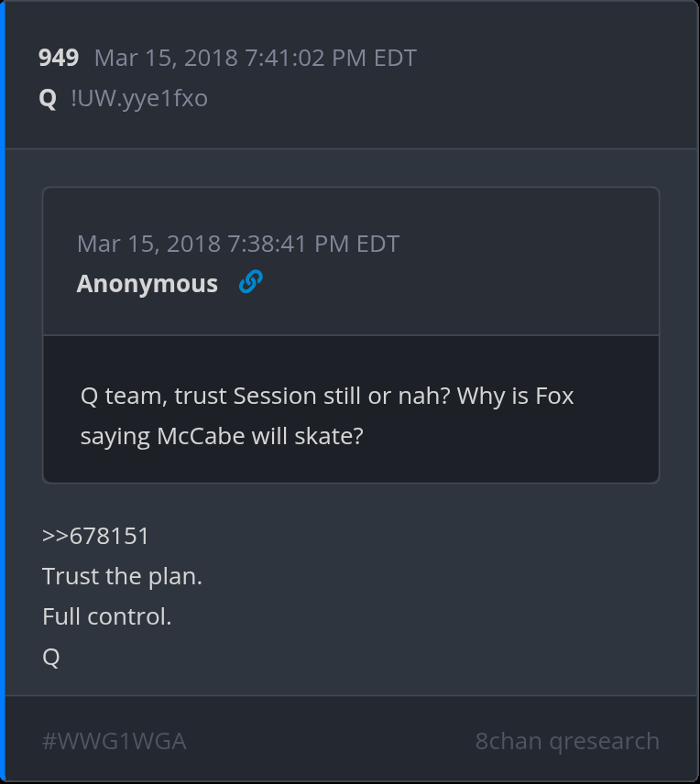700x784 pixels.
Task: Click the Anonymous author name
Action: point(148,284)
